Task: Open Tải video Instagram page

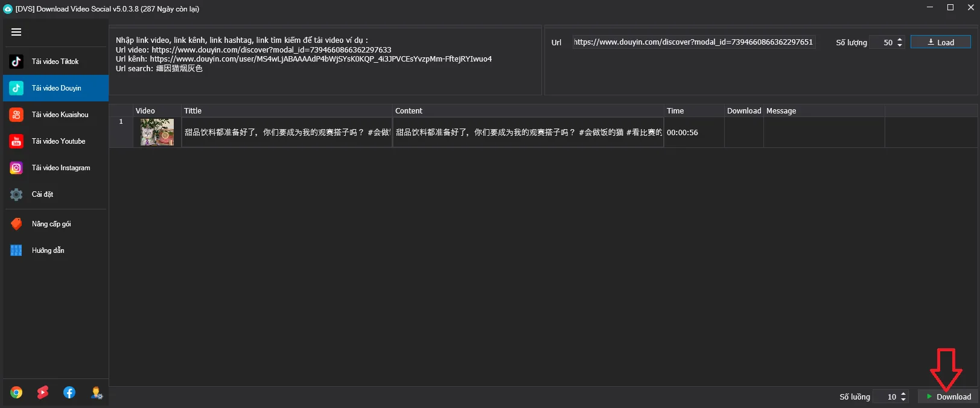Action: (x=56, y=168)
